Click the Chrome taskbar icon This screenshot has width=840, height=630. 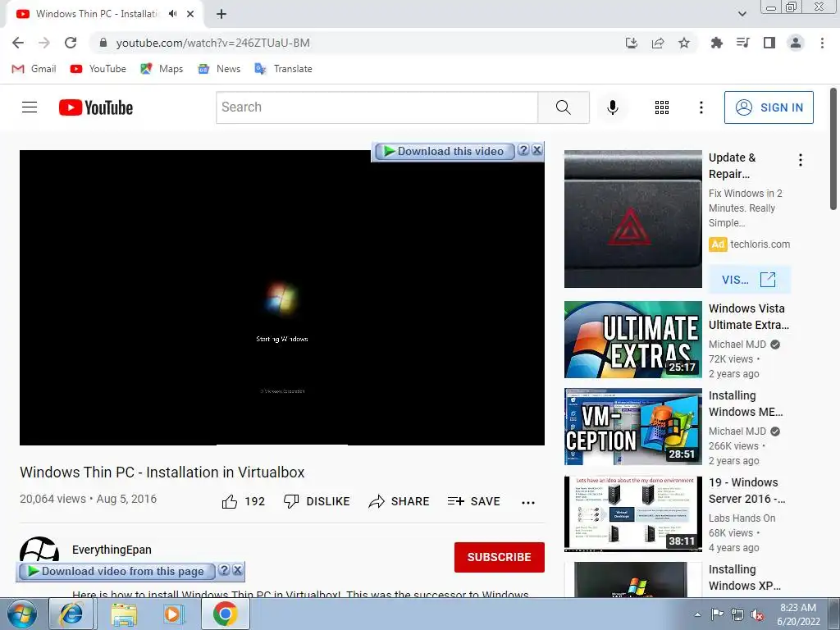coord(225,614)
